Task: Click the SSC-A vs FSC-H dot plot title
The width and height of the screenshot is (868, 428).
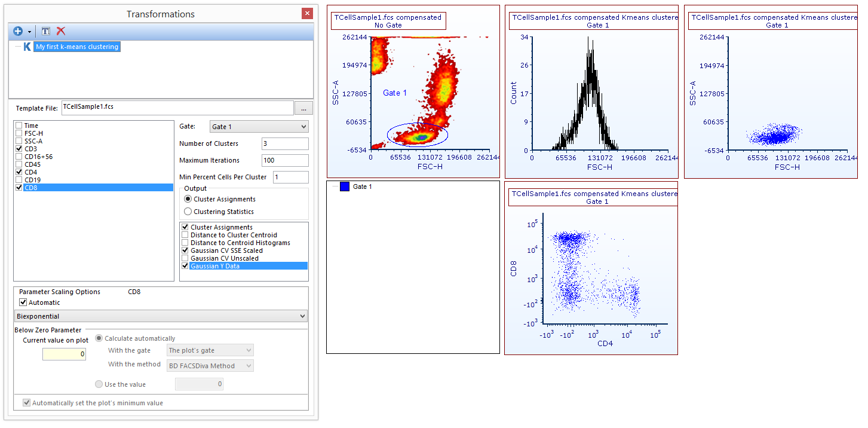Action: (772, 21)
